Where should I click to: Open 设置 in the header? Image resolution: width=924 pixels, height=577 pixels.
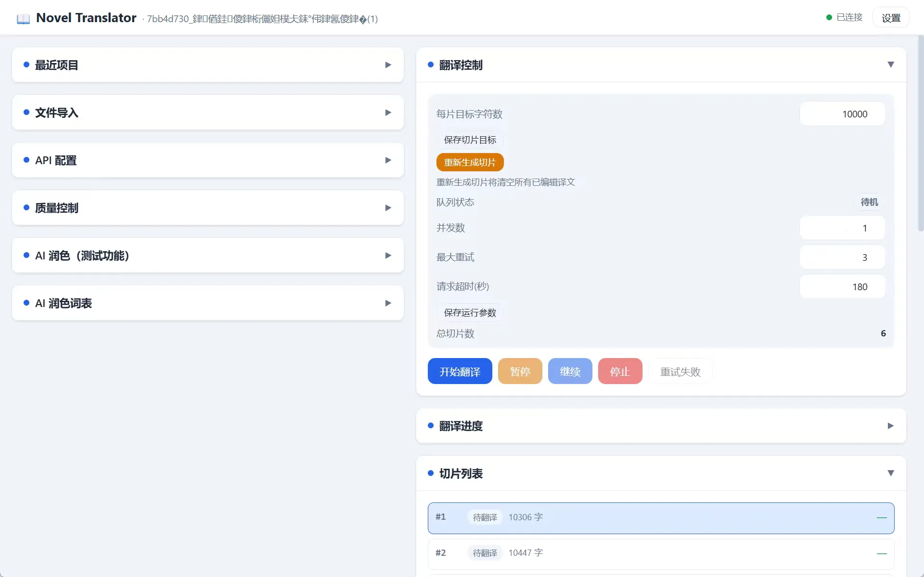pyautogui.click(x=891, y=18)
